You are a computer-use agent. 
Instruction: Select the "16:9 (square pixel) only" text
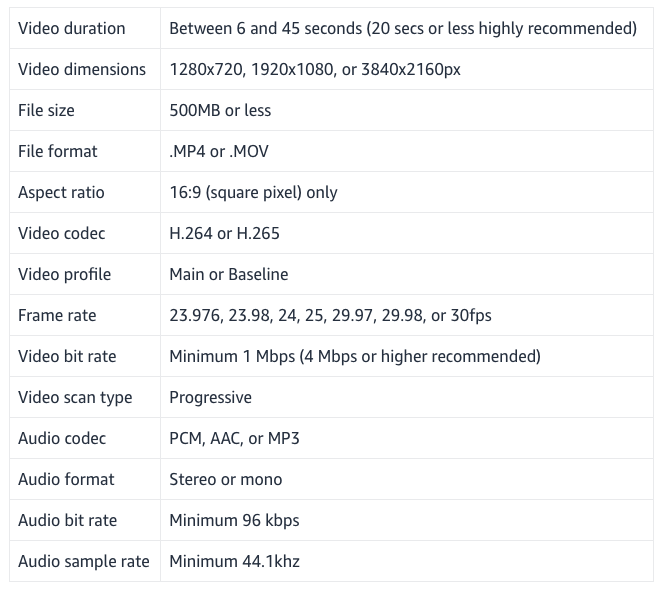point(253,192)
